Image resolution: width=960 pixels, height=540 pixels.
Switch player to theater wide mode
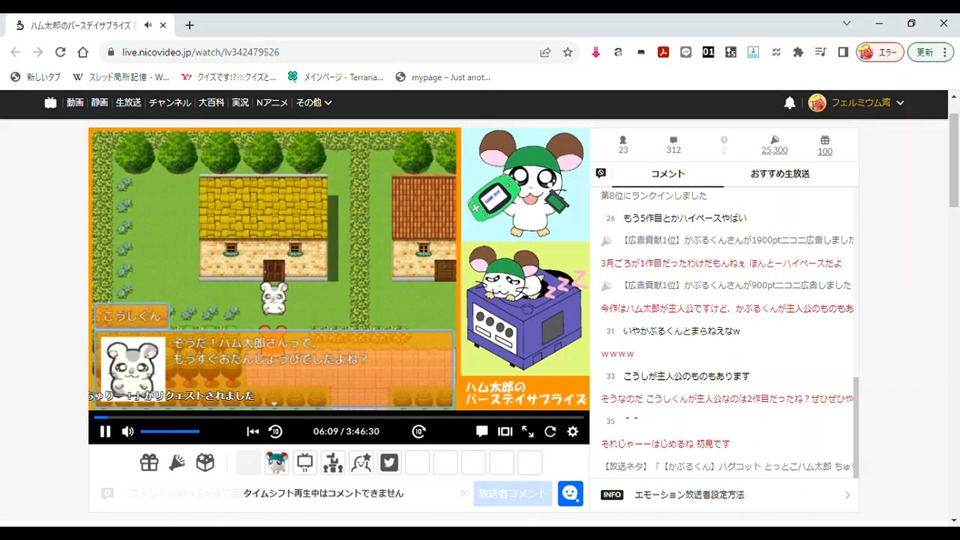click(x=505, y=432)
